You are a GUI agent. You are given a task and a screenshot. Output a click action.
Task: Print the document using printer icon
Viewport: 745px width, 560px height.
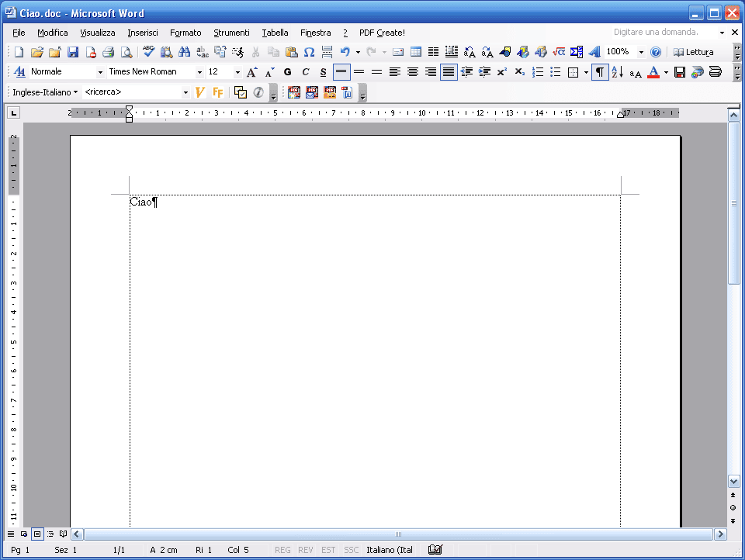coord(109,52)
